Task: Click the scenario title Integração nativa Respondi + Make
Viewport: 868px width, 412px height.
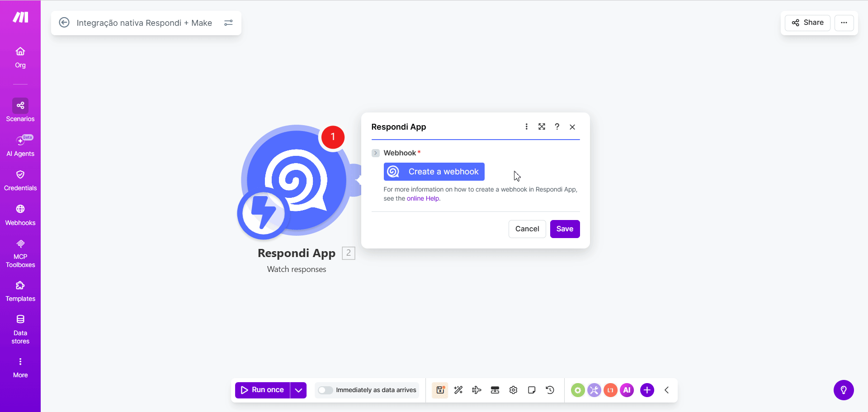Action: (x=144, y=23)
